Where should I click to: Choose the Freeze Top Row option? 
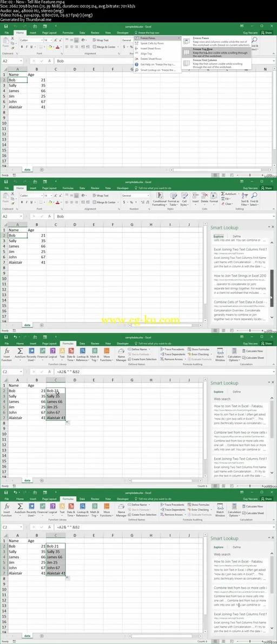[x=216, y=52]
